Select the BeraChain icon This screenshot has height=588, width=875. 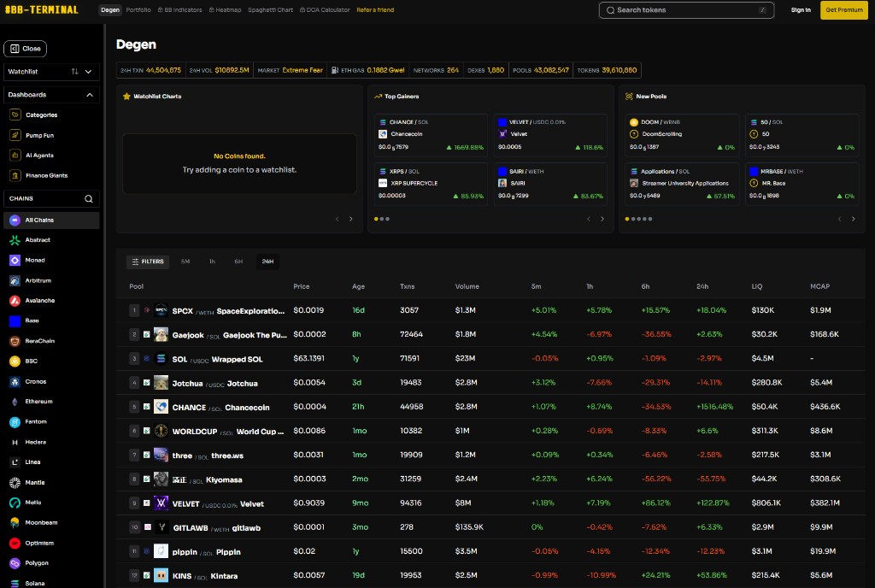tap(15, 341)
